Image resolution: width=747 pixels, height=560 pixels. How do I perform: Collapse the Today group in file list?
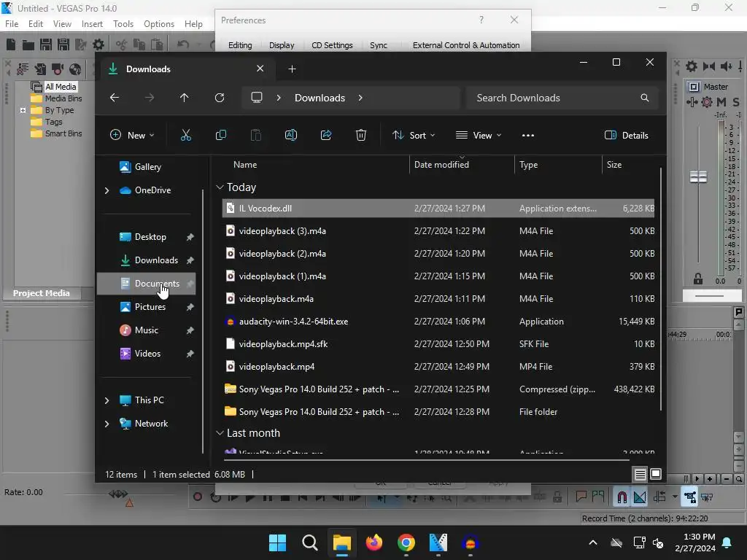(220, 187)
